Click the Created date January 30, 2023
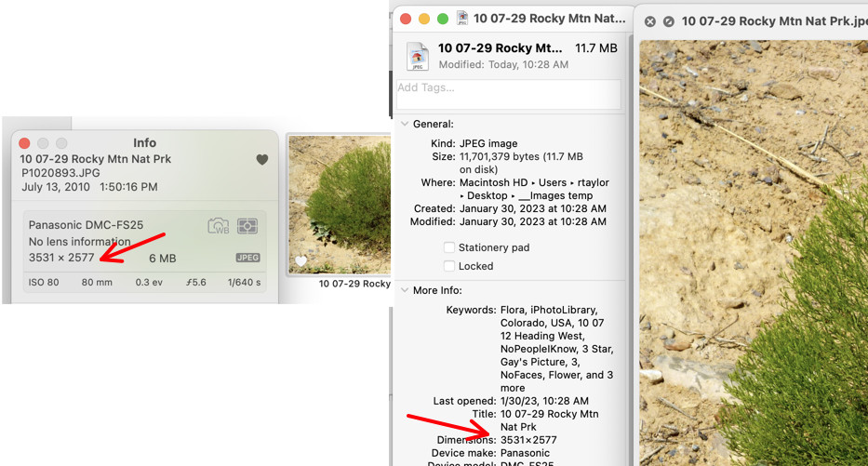 click(x=532, y=208)
